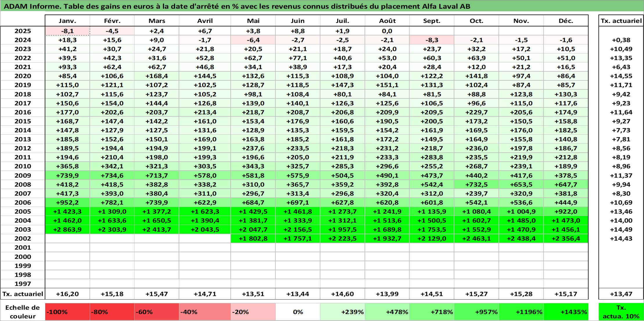Select the 'Mai' column header

tap(253, 21)
